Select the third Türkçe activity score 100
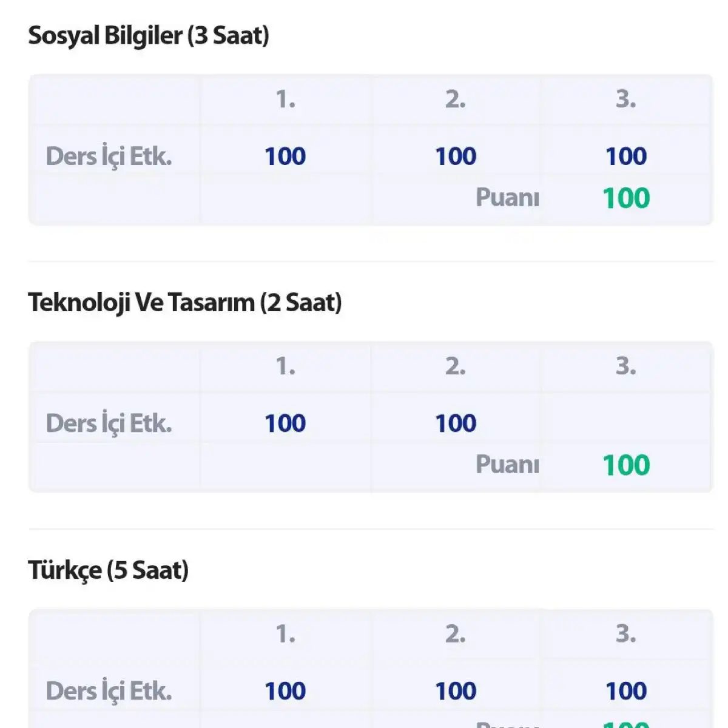Viewport: 728px width, 728px height. click(x=626, y=691)
